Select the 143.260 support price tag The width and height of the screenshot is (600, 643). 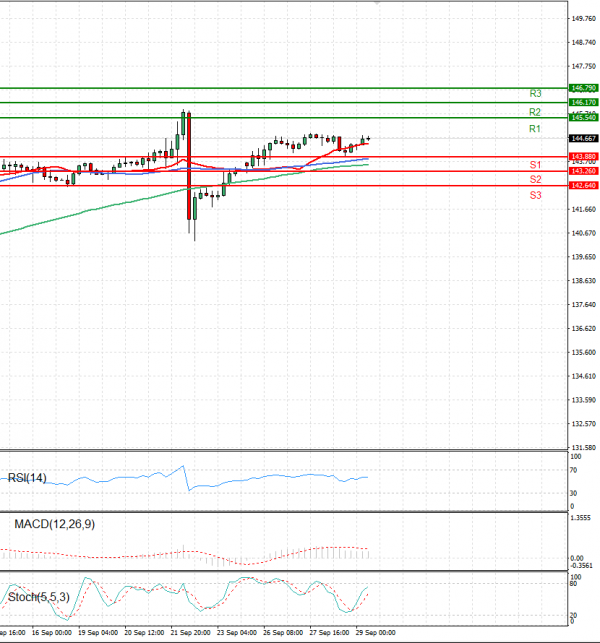[583, 171]
